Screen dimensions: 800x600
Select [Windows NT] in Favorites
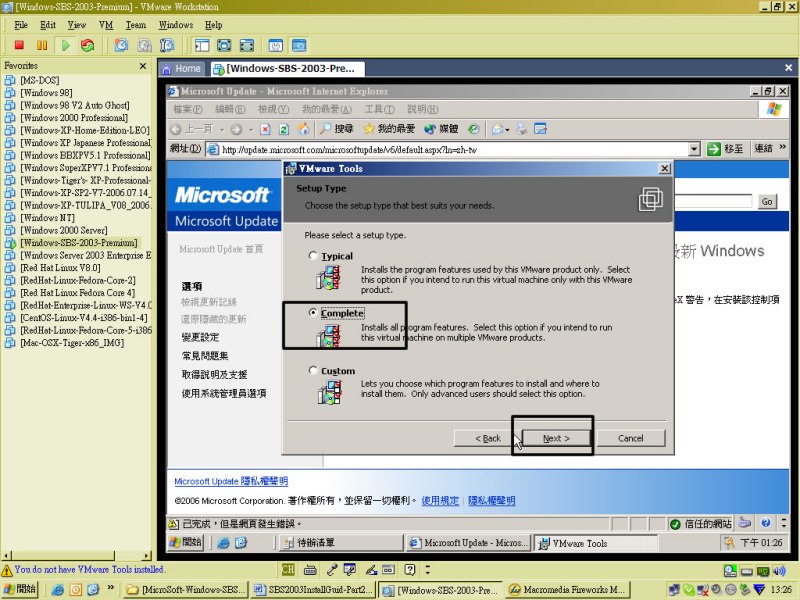click(x=47, y=218)
